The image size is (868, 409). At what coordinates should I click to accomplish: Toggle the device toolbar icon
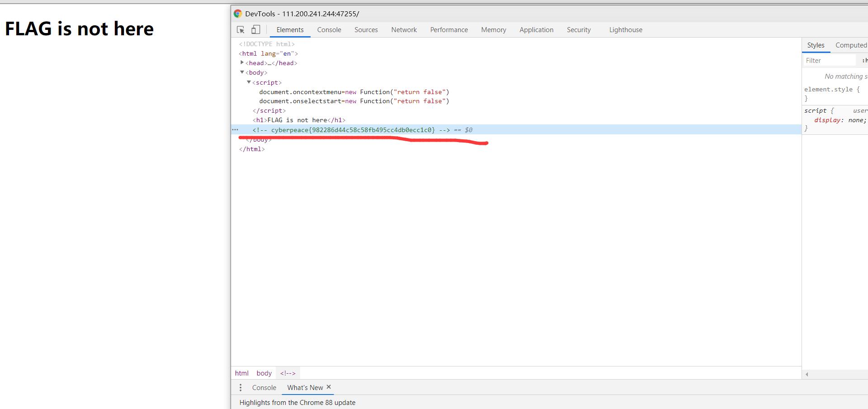(x=256, y=29)
